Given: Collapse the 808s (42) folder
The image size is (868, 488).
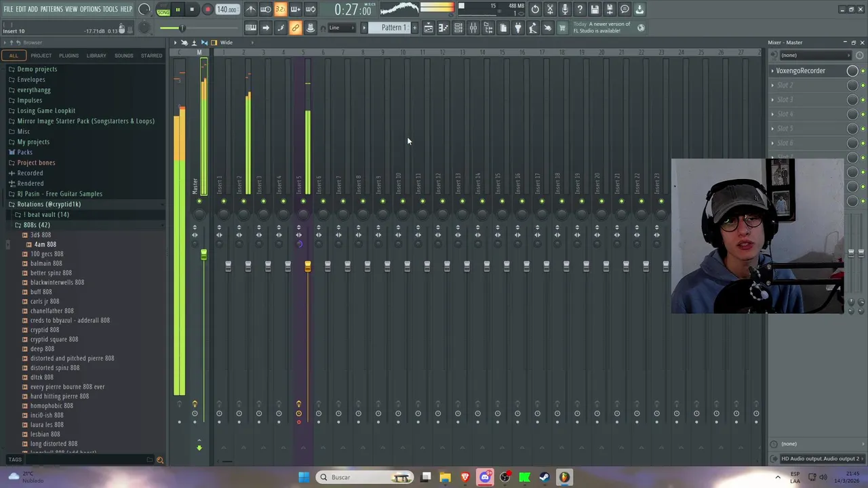Looking at the screenshot, I should pyautogui.click(x=36, y=225).
